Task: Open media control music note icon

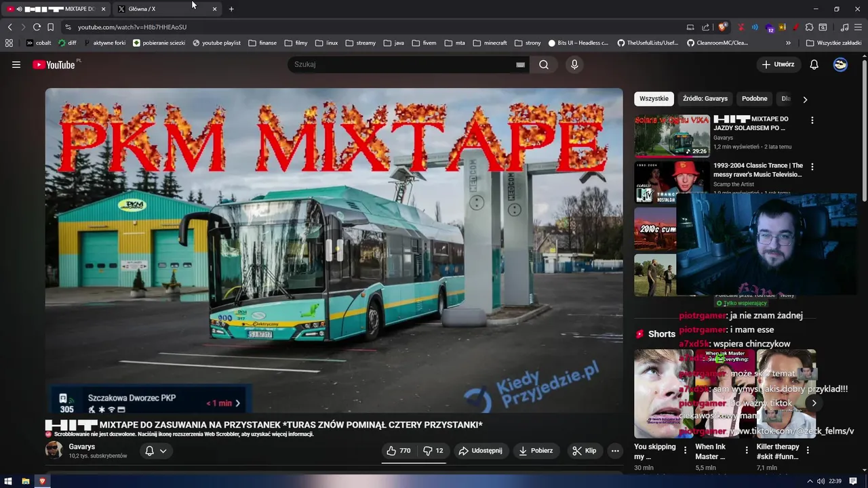Action: (844, 27)
